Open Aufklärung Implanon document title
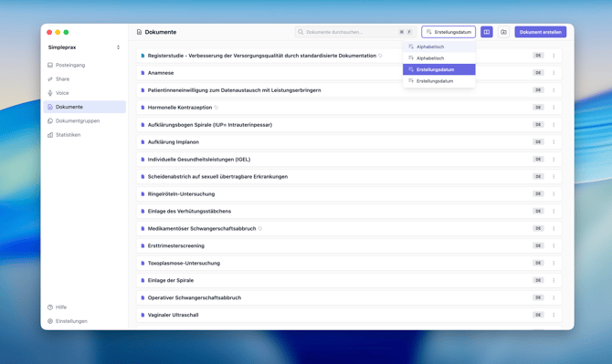The width and height of the screenshot is (612, 364). (174, 141)
